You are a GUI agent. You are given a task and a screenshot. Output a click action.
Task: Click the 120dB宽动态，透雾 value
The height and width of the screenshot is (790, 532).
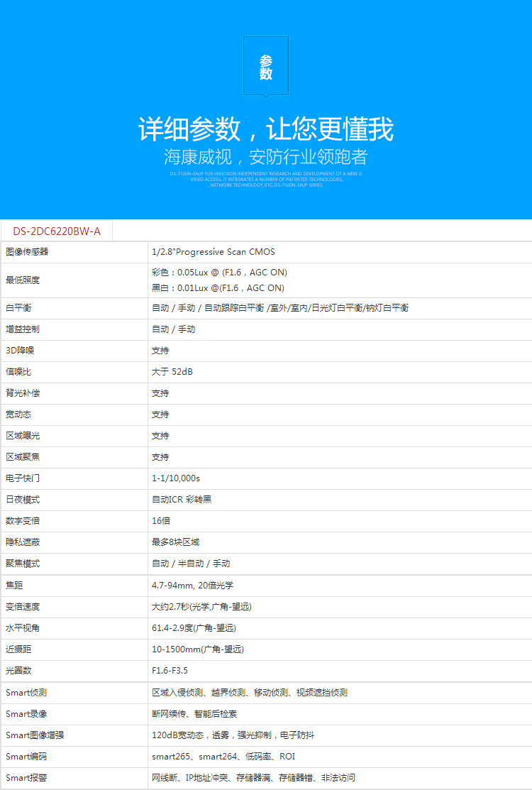[x=233, y=735]
